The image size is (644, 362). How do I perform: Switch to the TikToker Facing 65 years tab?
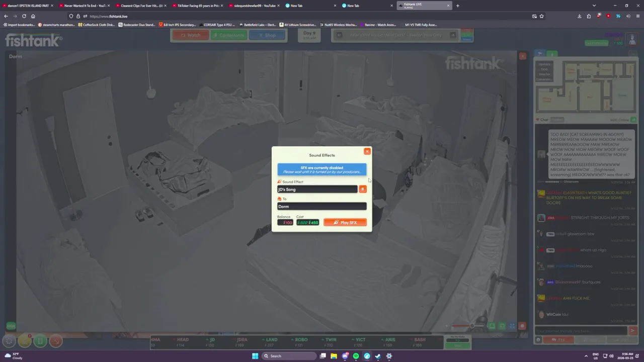click(198, 6)
